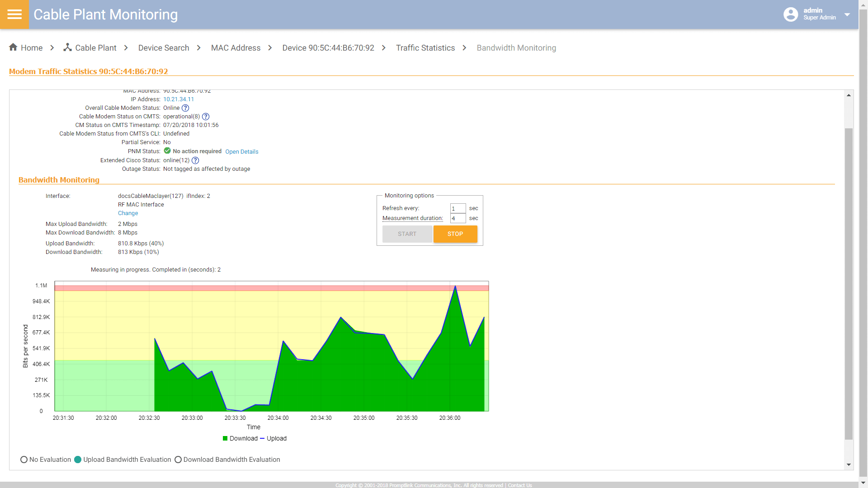Edit the Measurement duration field
The height and width of the screenshot is (488, 868).
coord(458,218)
